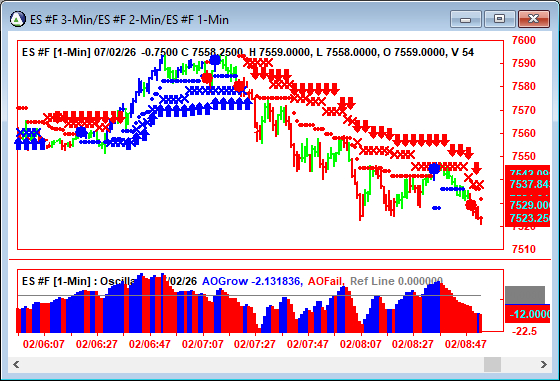Click the 02/08:27 time axis label

pyautogui.click(x=412, y=344)
